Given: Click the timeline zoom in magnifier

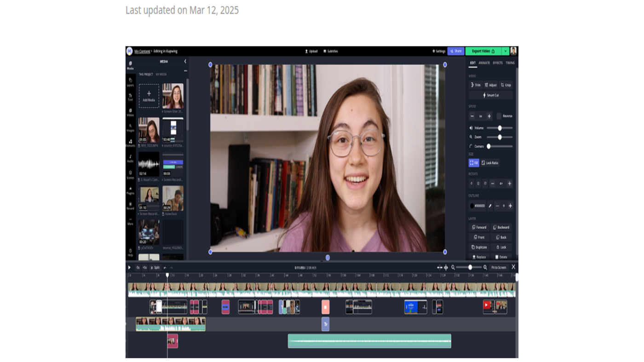Looking at the screenshot, I should 485,267.
